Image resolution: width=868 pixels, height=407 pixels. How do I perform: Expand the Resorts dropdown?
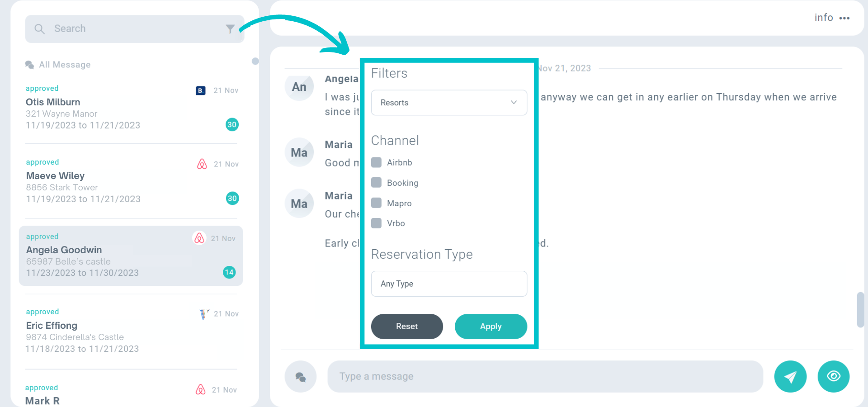point(449,103)
